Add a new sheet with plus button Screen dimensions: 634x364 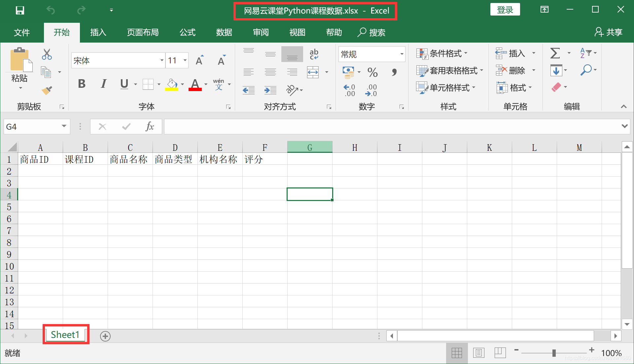105,336
